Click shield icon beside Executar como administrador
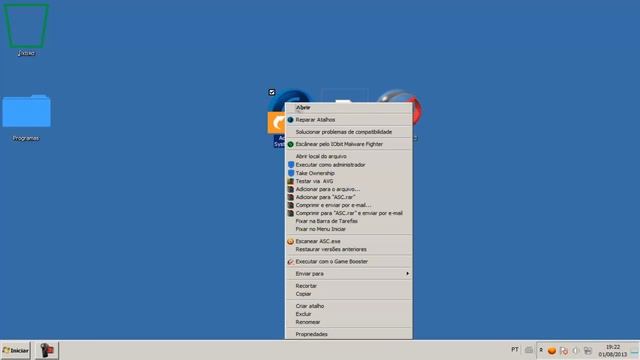The width and height of the screenshot is (640, 360). (x=291, y=165)
